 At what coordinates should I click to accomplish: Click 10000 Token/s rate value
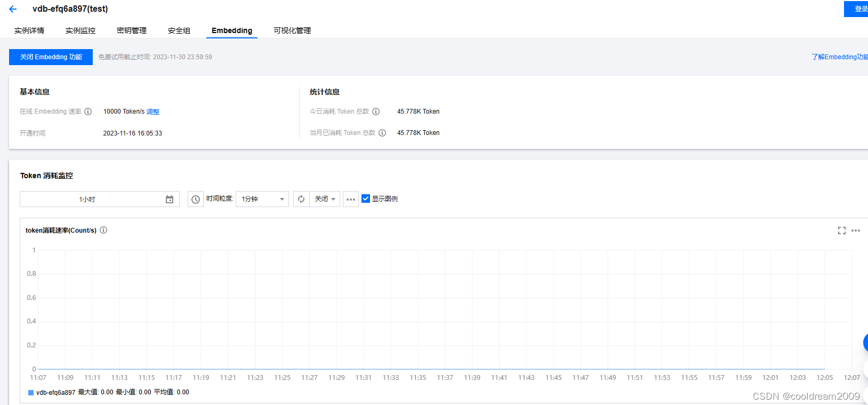coord(124,112)
